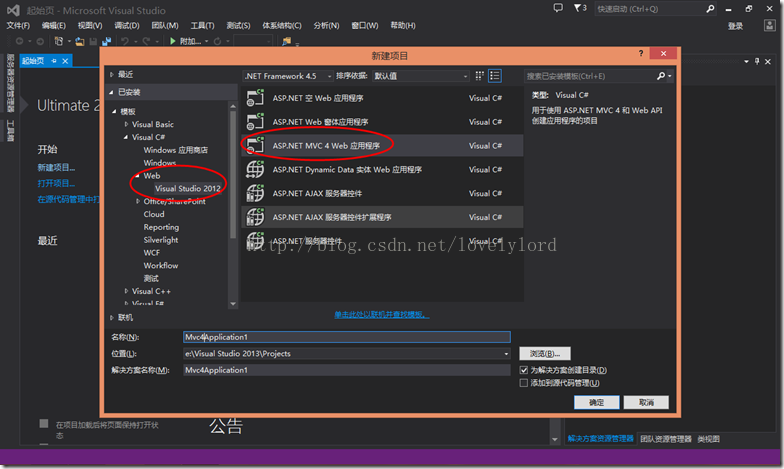Toggle 'keep page open after project load' checkbox
The image size is (784, 469).
pyautogui.click(x=44, y=424)
